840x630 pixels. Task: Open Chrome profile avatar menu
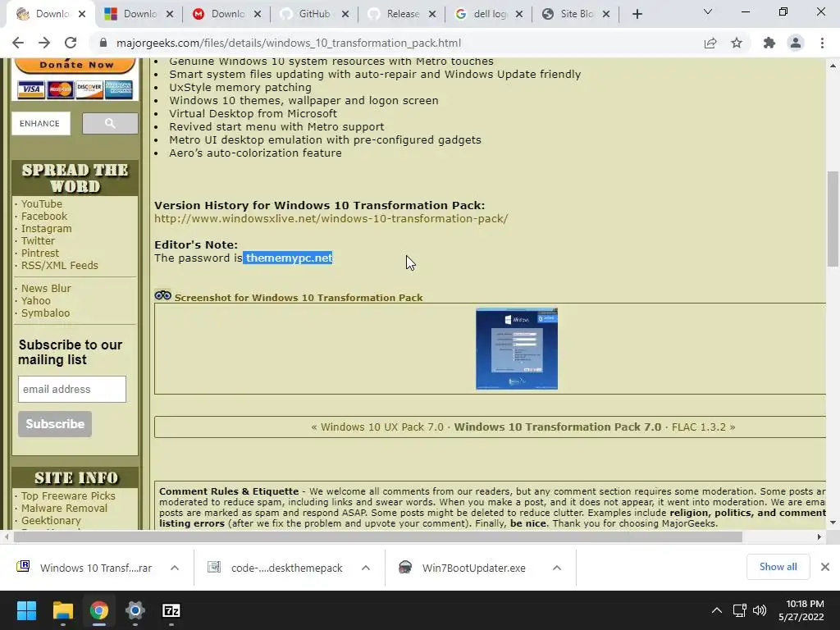796,43
